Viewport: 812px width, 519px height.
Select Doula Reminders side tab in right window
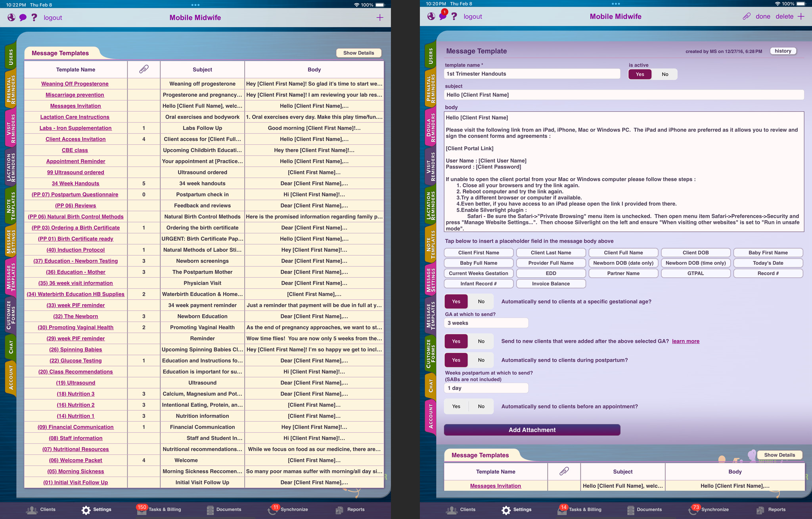point(431,127)
